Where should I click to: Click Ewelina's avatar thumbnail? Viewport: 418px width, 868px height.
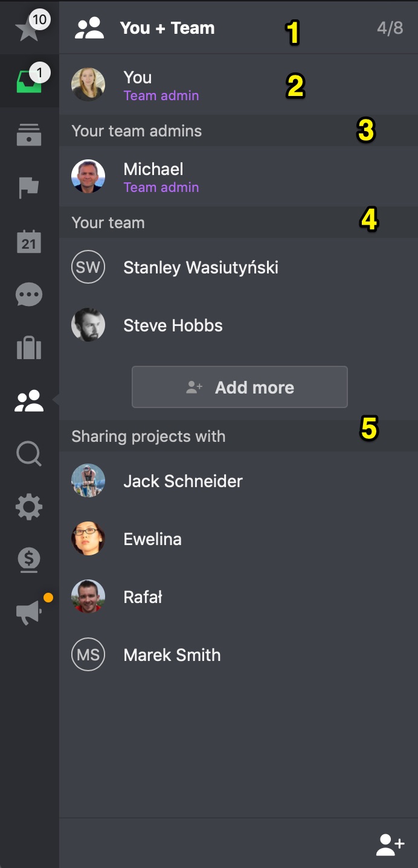click(x=88, y=538)
